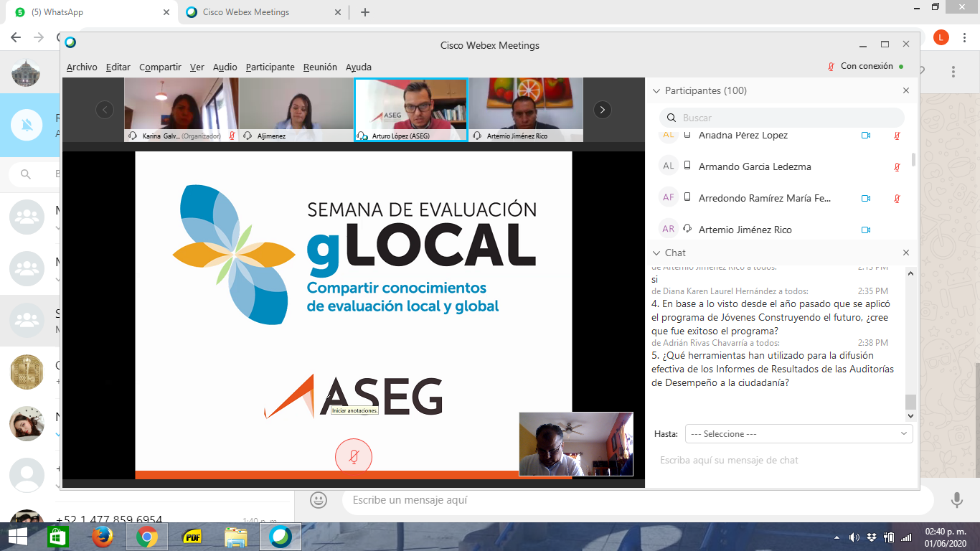
Task: Open File Explorer from the taskbar
Action: 236,537
